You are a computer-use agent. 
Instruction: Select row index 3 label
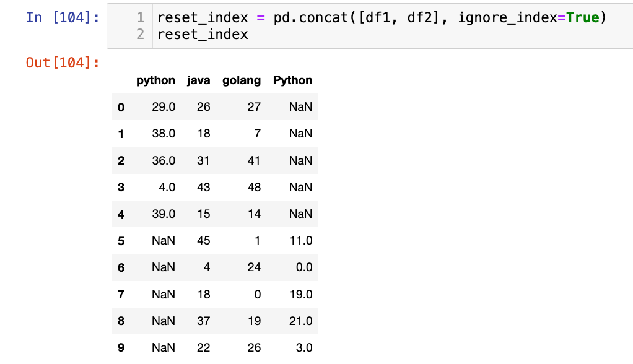point(121,188)
